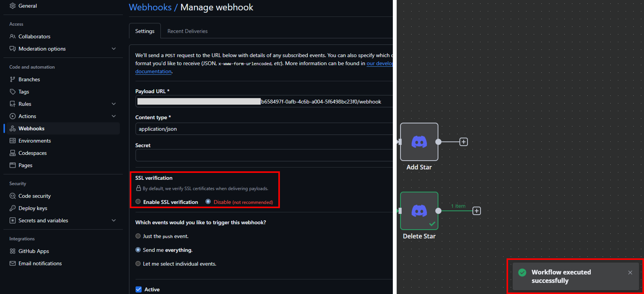Open Deploy keys settings page
The width and height of the screenshot is (644, 294).
[33, 208]
